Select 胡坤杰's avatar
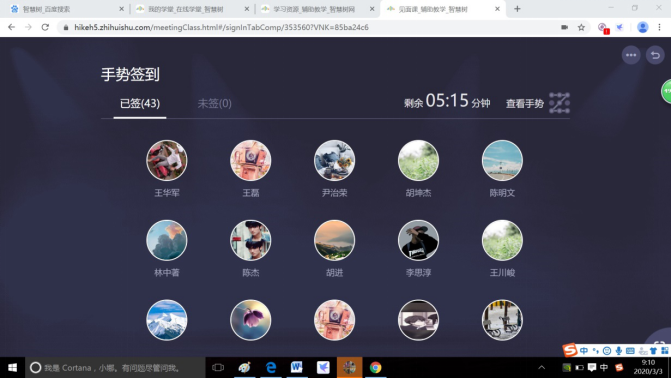 (419, 161)
